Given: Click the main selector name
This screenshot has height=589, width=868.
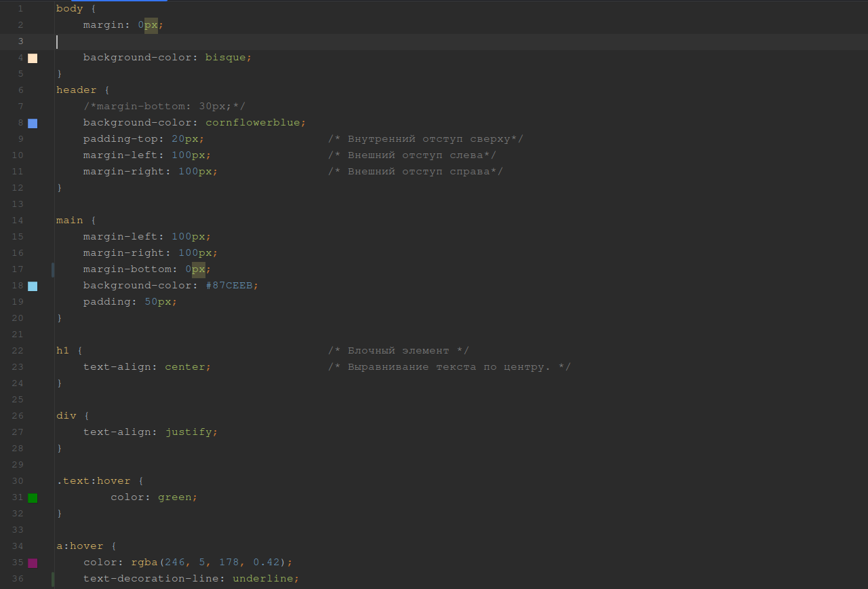Looking at the screenshot, I should point(69,221).
